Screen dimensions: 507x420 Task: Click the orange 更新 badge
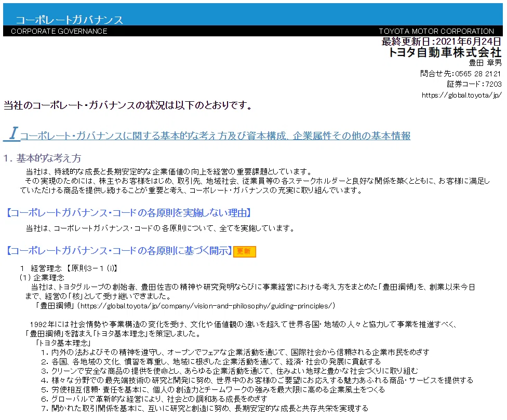[x=245, y=251]
